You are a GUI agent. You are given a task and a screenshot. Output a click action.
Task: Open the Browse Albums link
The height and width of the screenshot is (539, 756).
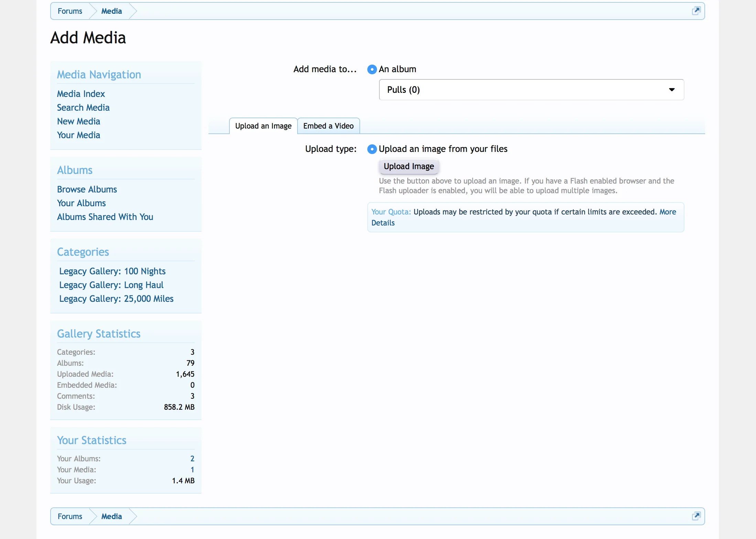[87, 189]
